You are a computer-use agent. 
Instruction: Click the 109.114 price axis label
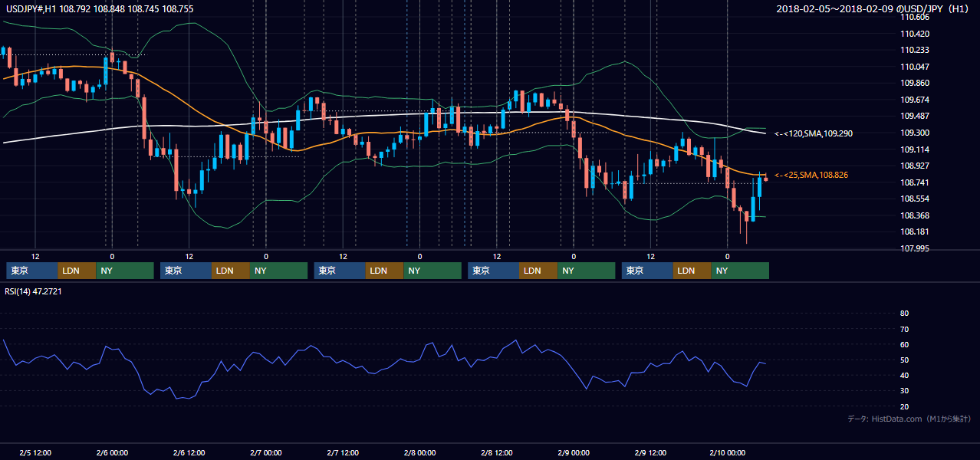pyautogui.click(x=916, y=149)
